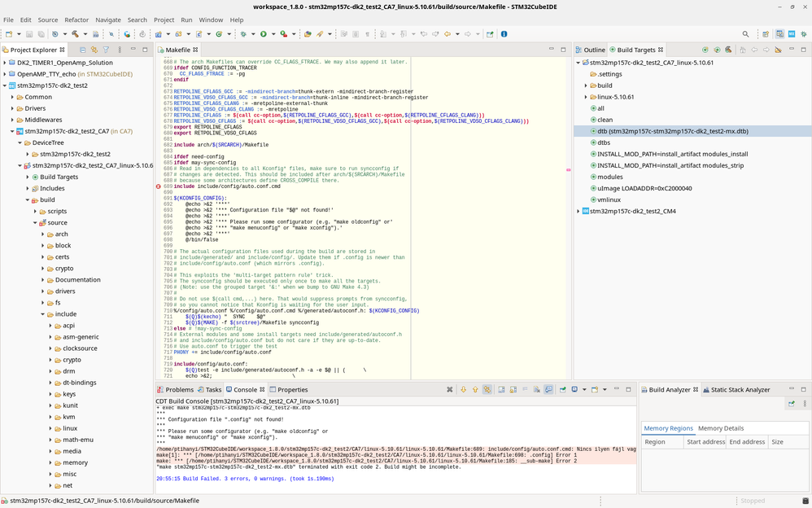
Task: Open the Run configurations dropdown arrow
Action: [x=273, y=34]
